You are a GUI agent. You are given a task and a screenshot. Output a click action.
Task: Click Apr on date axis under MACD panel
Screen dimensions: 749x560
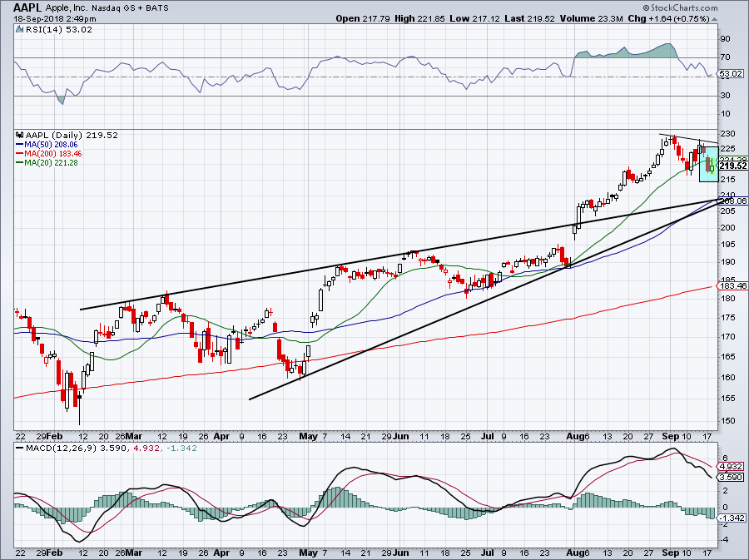tap(221, 553)
